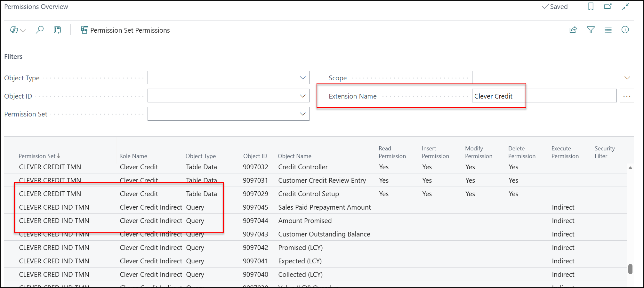Click the Read Permission column header
Screen dimensions: 644x288
(x=392, y=152)
